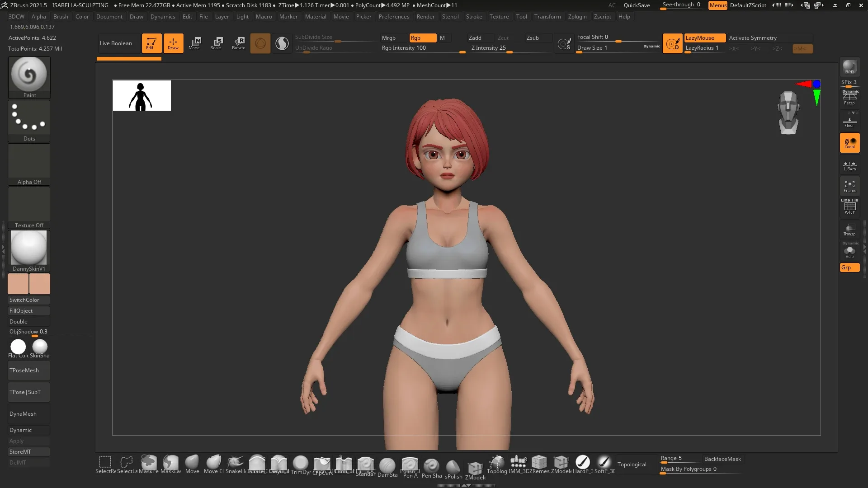Image resolution: width=868 pixels, height=488 pixels.
Task: Toggle Edit mode in the top shelf
Action: pos(151,43)
